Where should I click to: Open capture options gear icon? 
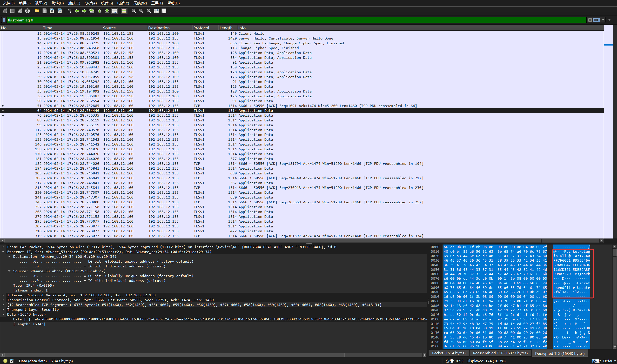coord(27,11)
